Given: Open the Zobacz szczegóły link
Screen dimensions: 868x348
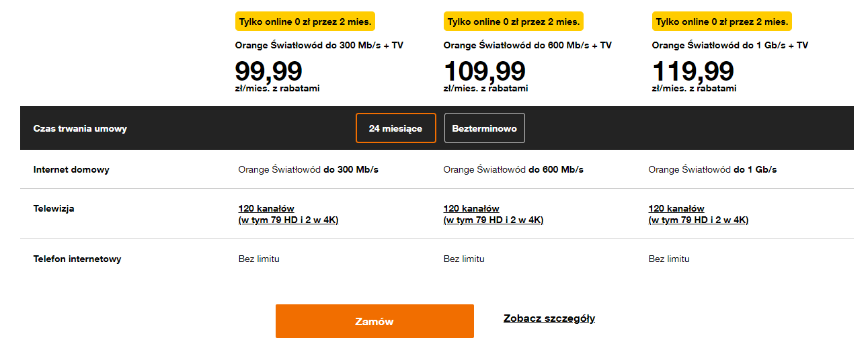Looking at the screenshot, I should 549,318.
